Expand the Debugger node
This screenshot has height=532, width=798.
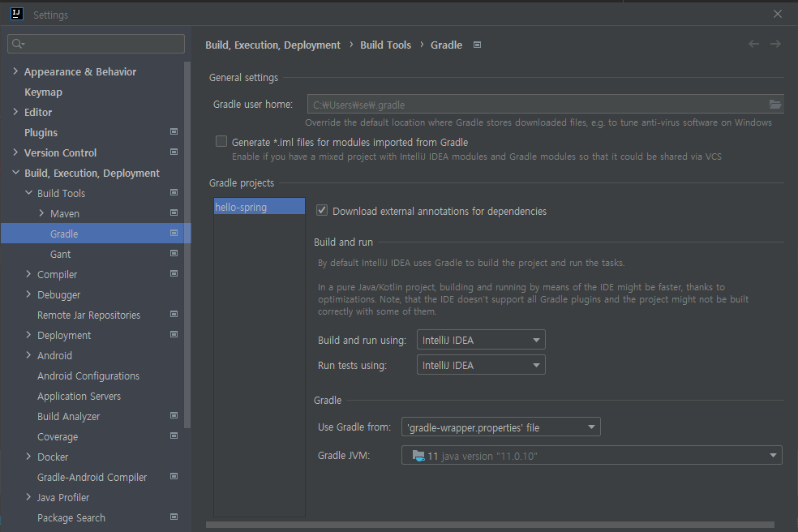tap(28, 294)
